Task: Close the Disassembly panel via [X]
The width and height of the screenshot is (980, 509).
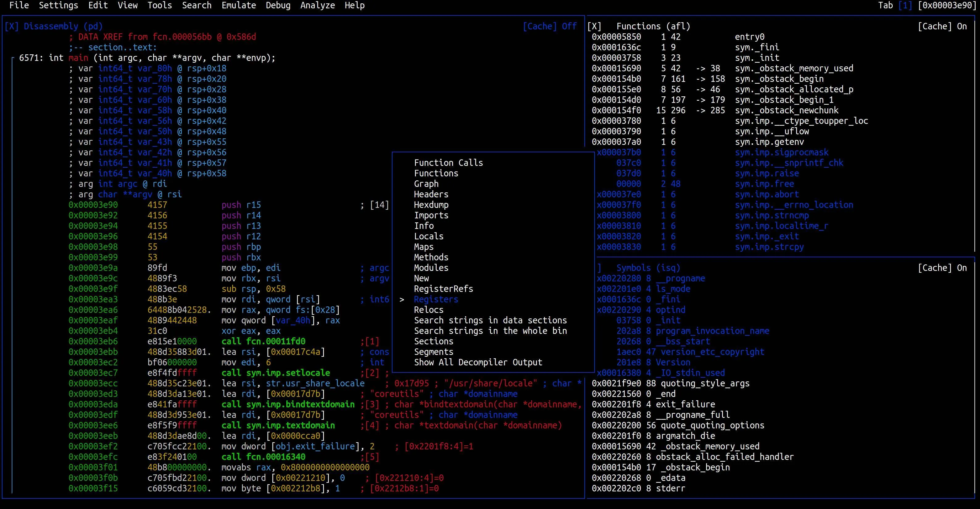Action: (11, 26)
